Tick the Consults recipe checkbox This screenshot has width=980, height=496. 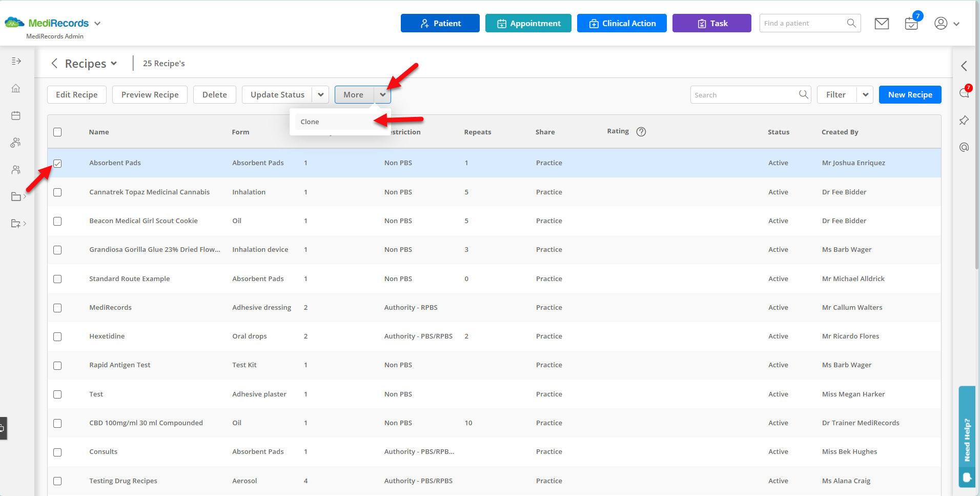[57, 452]
